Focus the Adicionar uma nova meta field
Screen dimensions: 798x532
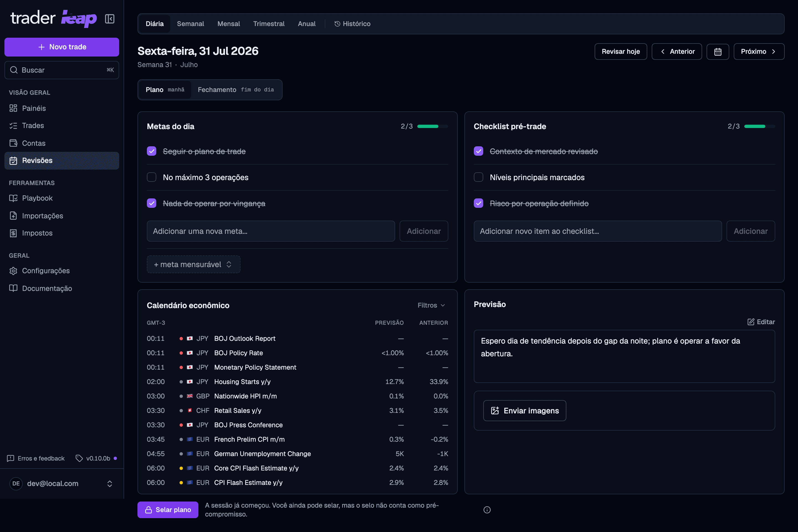tap(271, 231)
